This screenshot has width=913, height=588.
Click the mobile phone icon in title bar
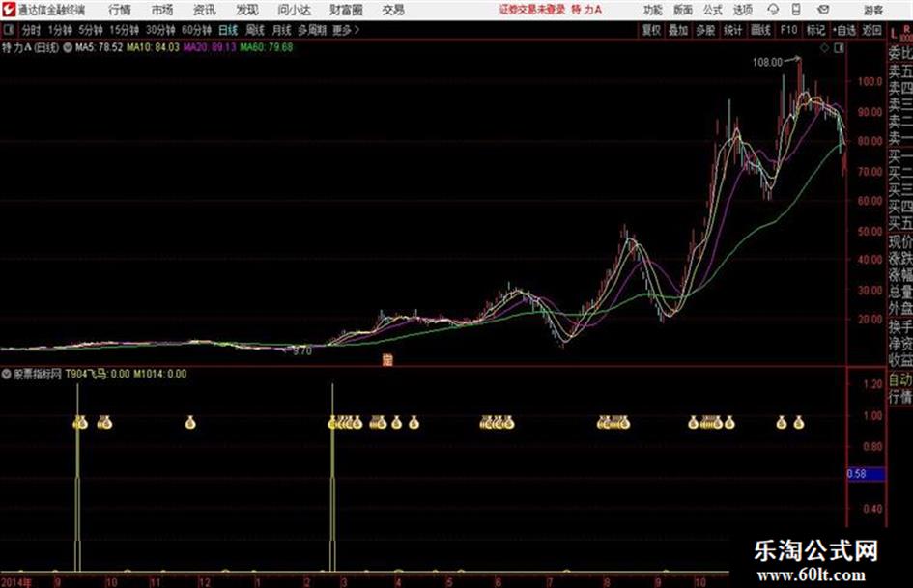tap(796, 10)
